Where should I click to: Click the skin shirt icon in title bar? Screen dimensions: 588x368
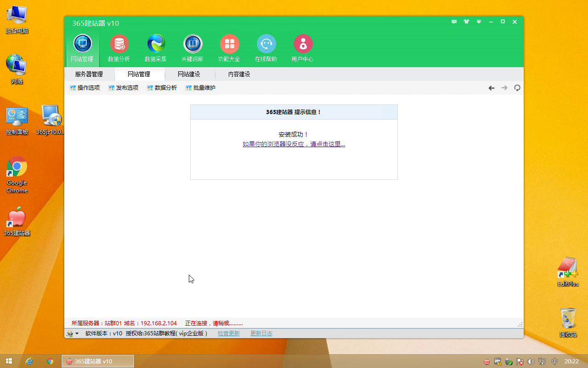point(466,22)
